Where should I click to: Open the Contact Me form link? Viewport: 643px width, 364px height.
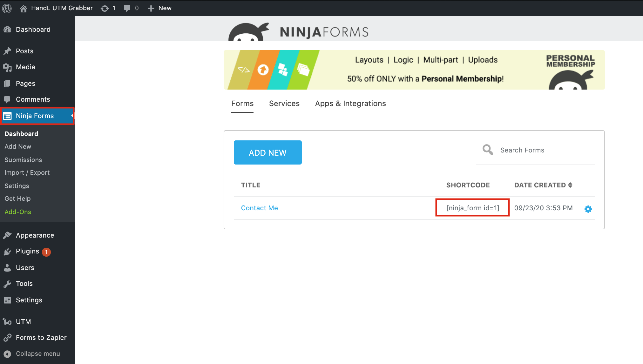pyautogui.click(x=259, y=208)
